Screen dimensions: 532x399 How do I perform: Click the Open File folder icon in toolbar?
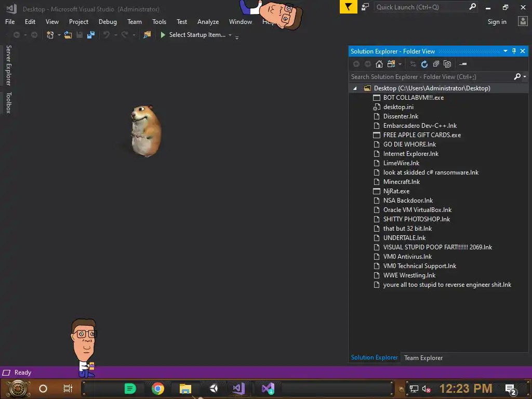pos(68,35)
